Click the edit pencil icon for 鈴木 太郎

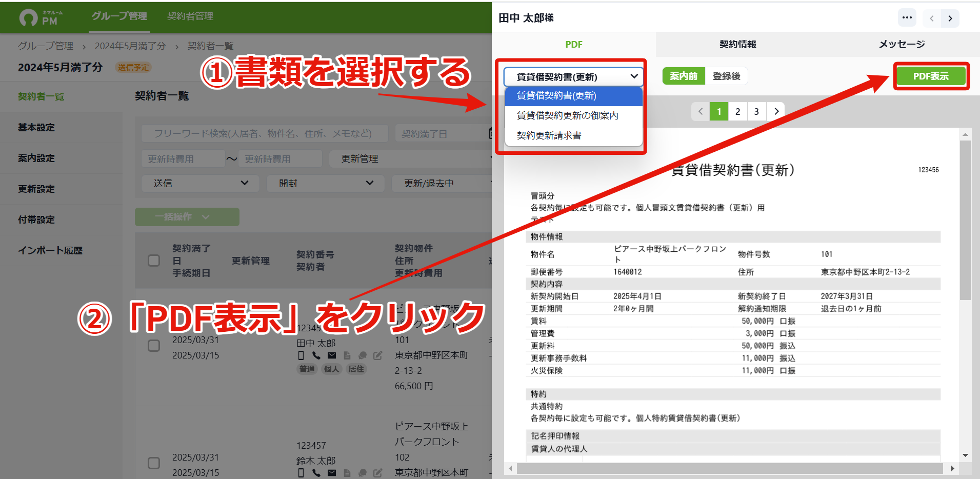coord(378,473)
